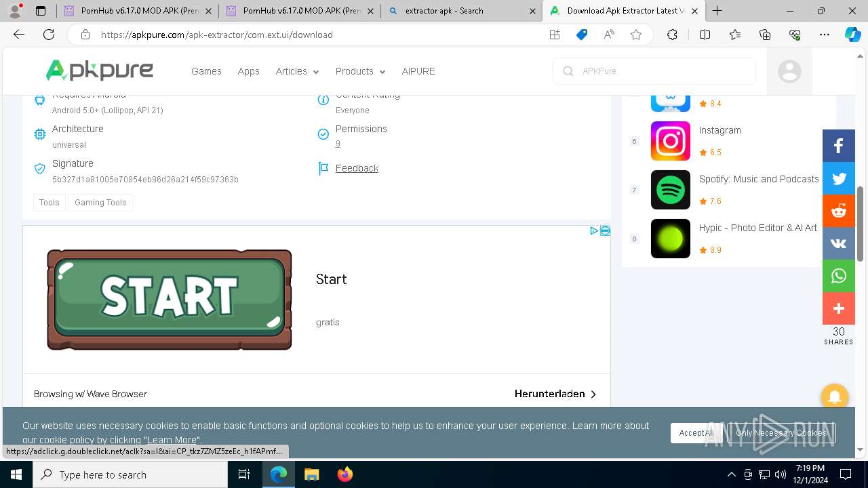Add this page to favorites
Viewport: 868px width, 488px height.
(x=636, y=35)
